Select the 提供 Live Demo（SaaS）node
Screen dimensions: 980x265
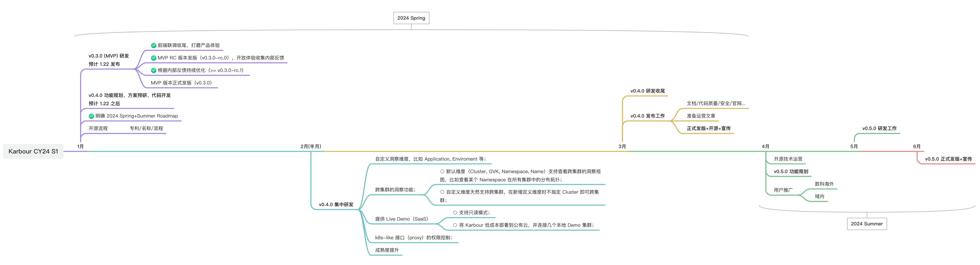pos(401,219)
